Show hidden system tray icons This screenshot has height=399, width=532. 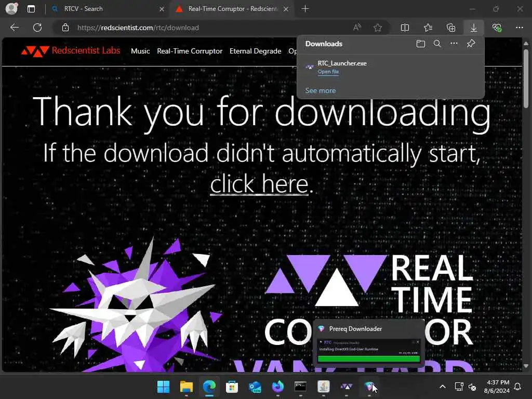tap(443, 387)
